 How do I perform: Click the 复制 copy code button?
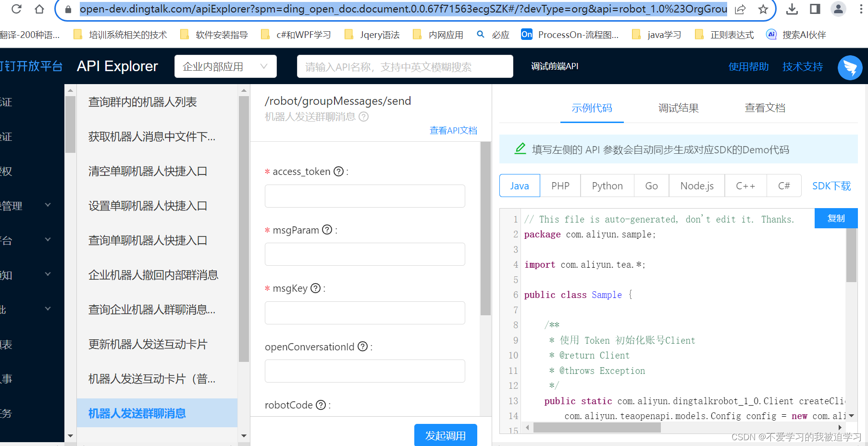pos(836,218)
